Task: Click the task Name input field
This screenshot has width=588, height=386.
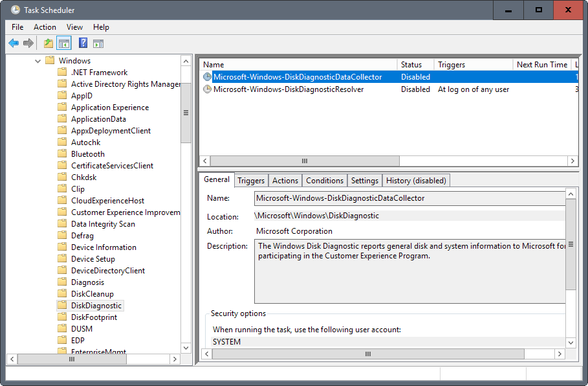Action: tap(409, 198)
